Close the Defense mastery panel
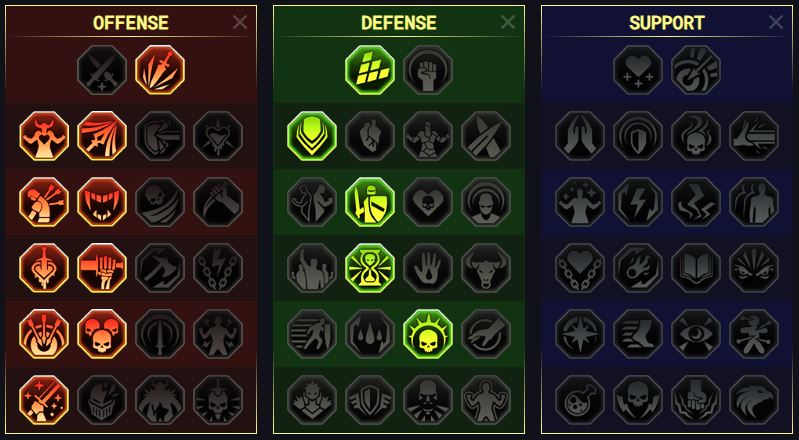 (x=508, y=22)
